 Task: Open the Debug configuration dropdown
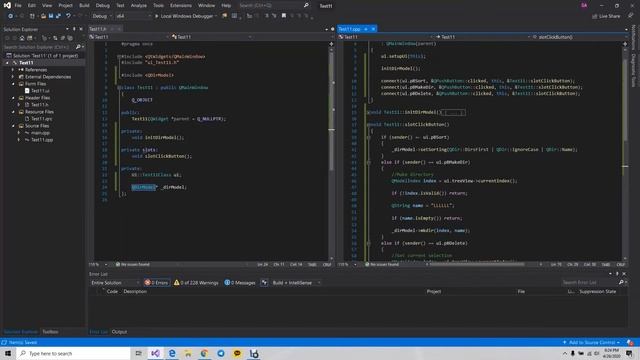101,16
